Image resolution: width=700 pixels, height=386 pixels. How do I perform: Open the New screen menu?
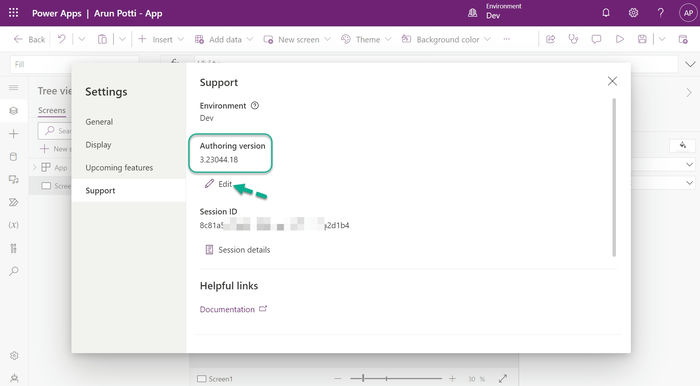297,39
